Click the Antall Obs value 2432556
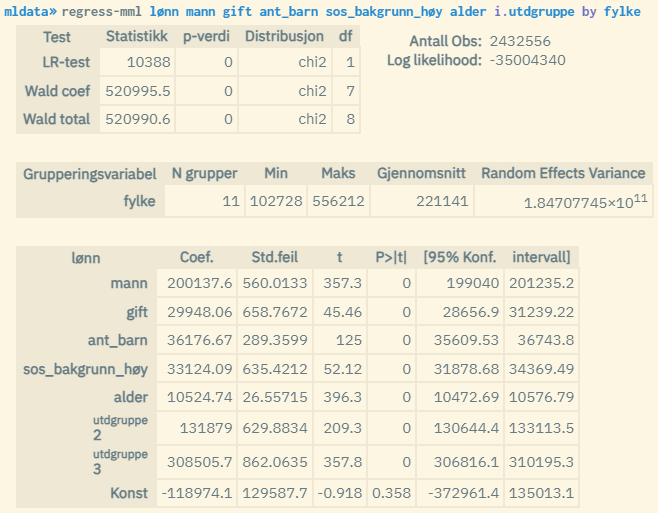Screen dimensions: 658x513 coord(520,41)
